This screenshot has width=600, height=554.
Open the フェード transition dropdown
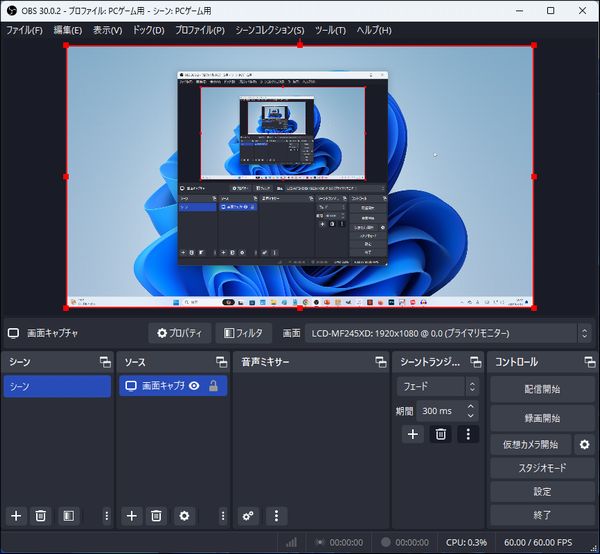(x=437, y=386)
